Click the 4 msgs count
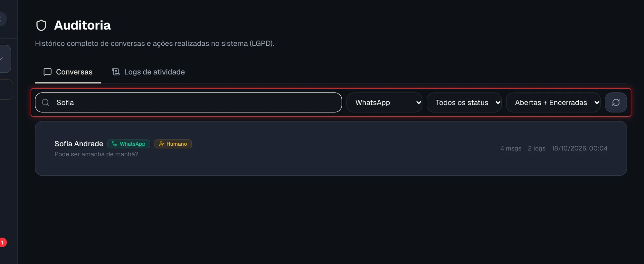 point(511,148)
